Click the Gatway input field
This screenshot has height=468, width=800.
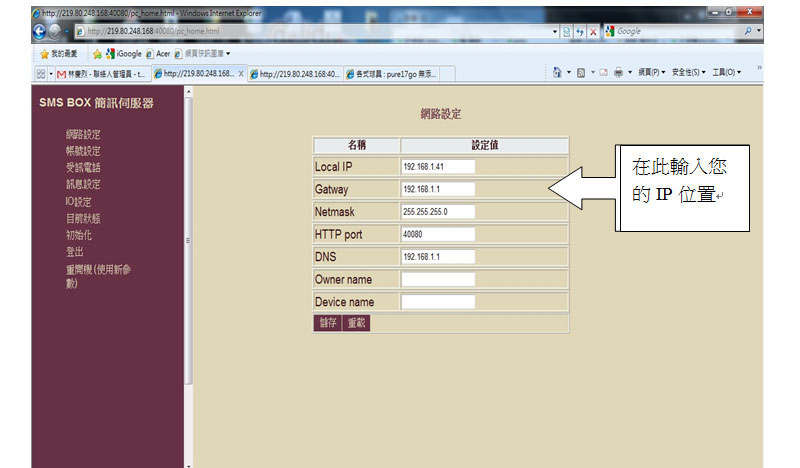click(x=438, y=189)
